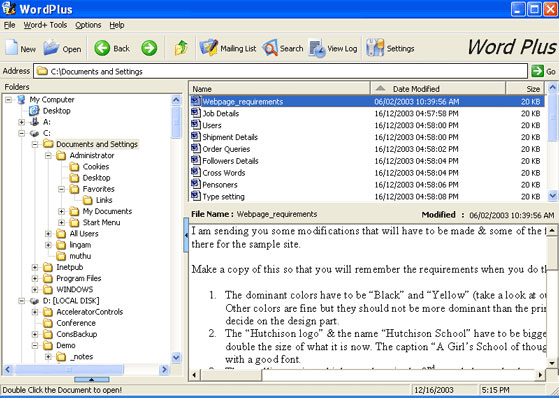Expand the My Documents folder
The height and width of the screenshot is (398, 559).
61,211
